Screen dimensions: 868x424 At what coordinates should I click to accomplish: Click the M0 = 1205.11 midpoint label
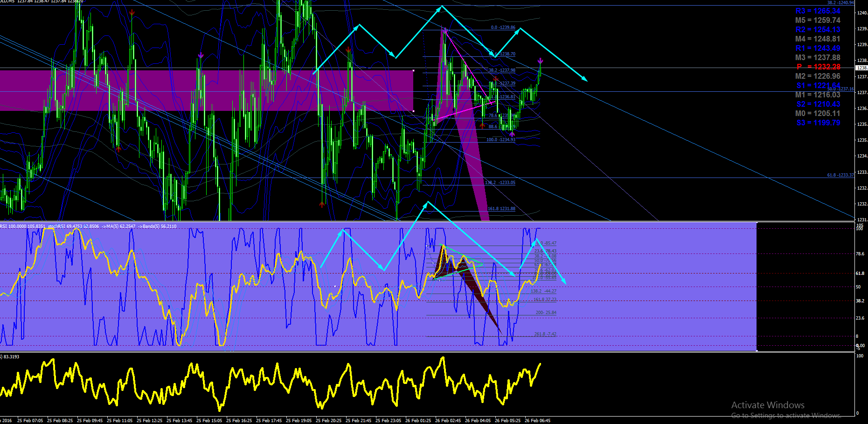coord(818,114)
